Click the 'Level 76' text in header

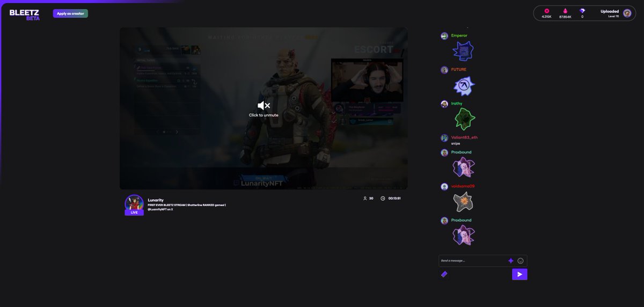tap(613, 16)
